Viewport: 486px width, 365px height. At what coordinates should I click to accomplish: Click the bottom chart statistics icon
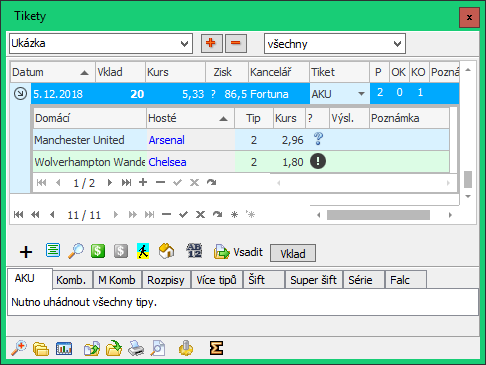[x=64, y=348]
